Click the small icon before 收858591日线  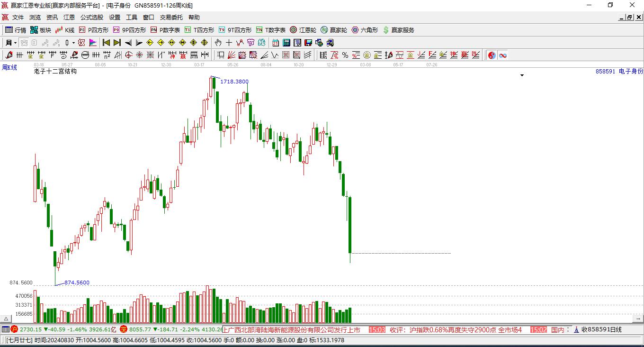pyautogui.click(x=577, y=329)
